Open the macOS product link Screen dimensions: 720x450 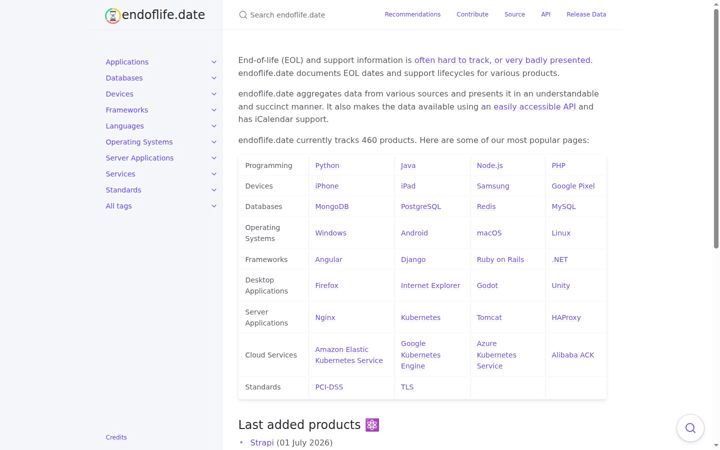[489, 233]
